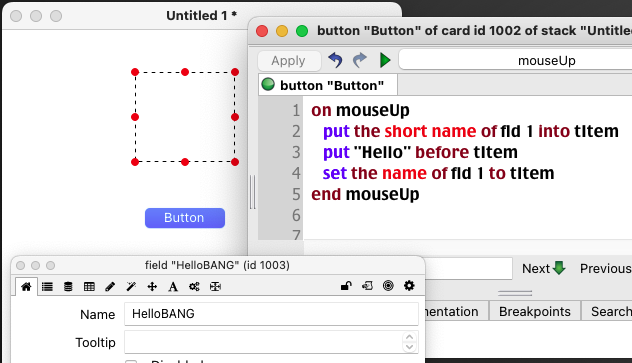Image resolution: width=632 pixels, height=363 pixels.
Task: Click the vertical splitter handle left of gutter
Action: [x=253, y=192]
